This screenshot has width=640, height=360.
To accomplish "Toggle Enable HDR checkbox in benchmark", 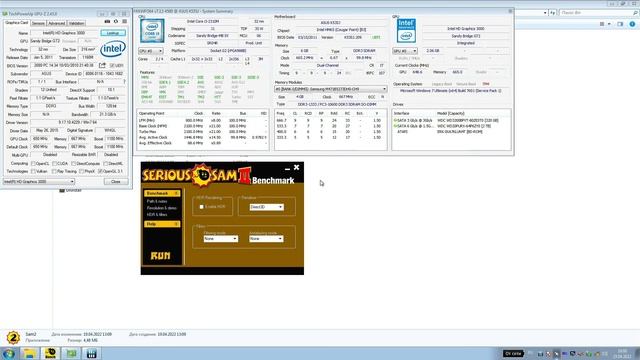I will pyautogui.click(x=201, y=207).
